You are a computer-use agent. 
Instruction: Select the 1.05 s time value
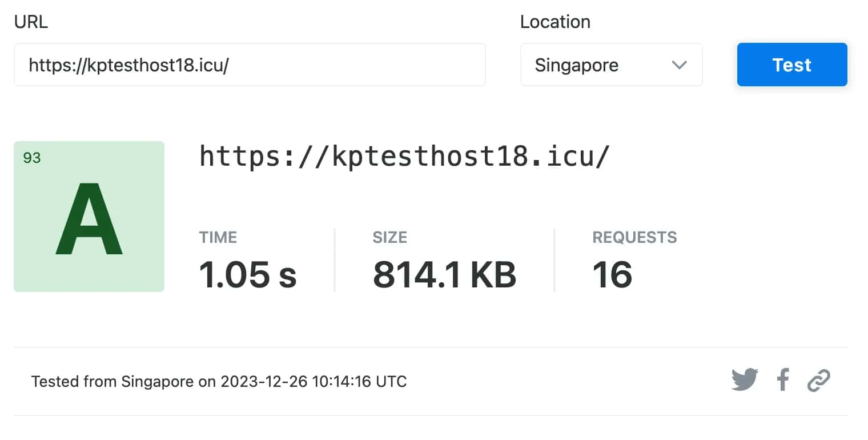[x=247, y=274]
